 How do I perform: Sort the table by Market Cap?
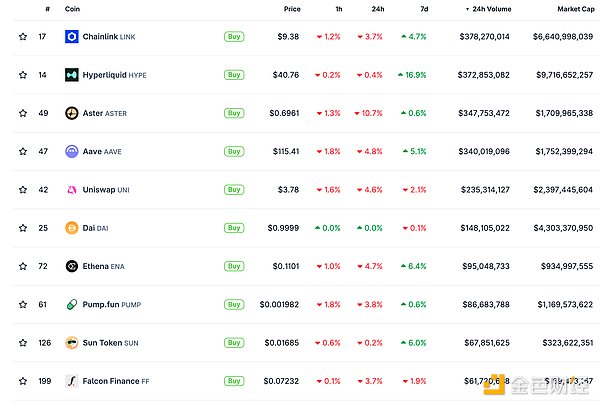coord(574,9)
